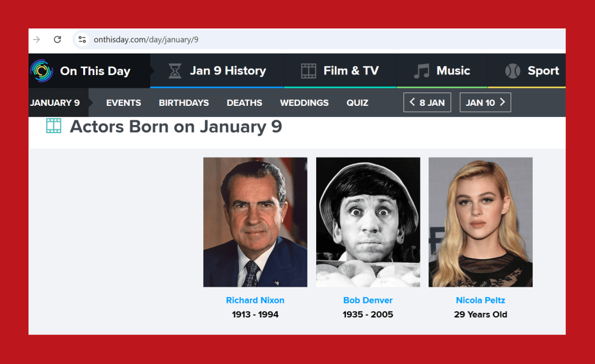The width and height of the screenshot is (595, 364).
Task: Click the film strip icon beside the Actors heading
Action: pyautogui.click(x=54, y=126)
